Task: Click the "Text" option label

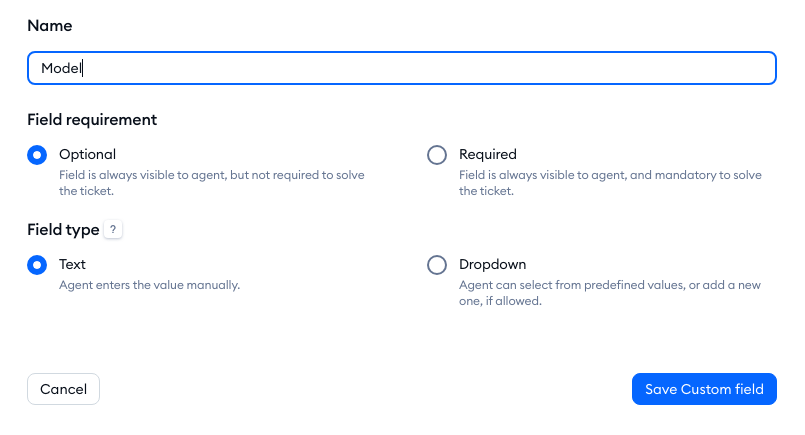Action: pyautogui.click(x=73, y=264)
